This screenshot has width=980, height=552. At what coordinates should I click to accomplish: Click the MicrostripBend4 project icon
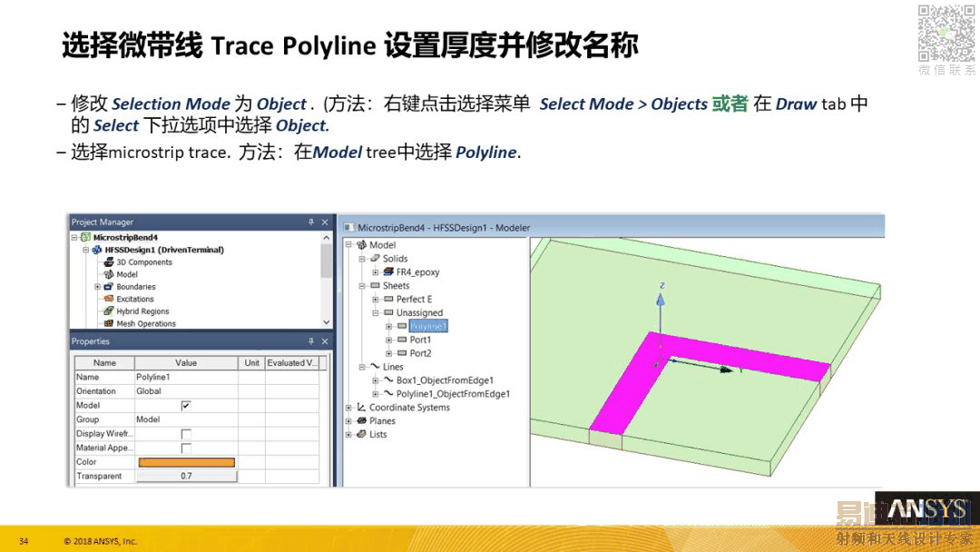(x=85, y=238)
